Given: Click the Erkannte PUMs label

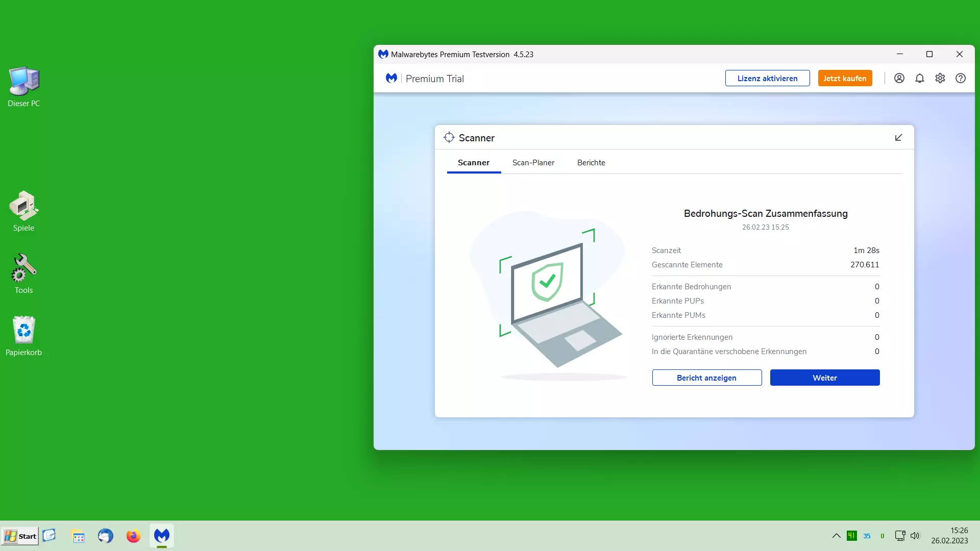Looking at the screenshot, I should pos(678,315).
